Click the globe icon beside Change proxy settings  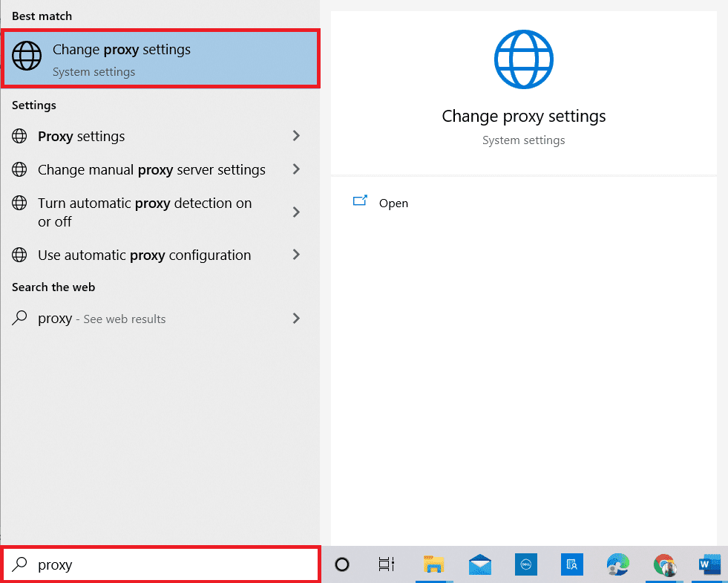point(27,55)
